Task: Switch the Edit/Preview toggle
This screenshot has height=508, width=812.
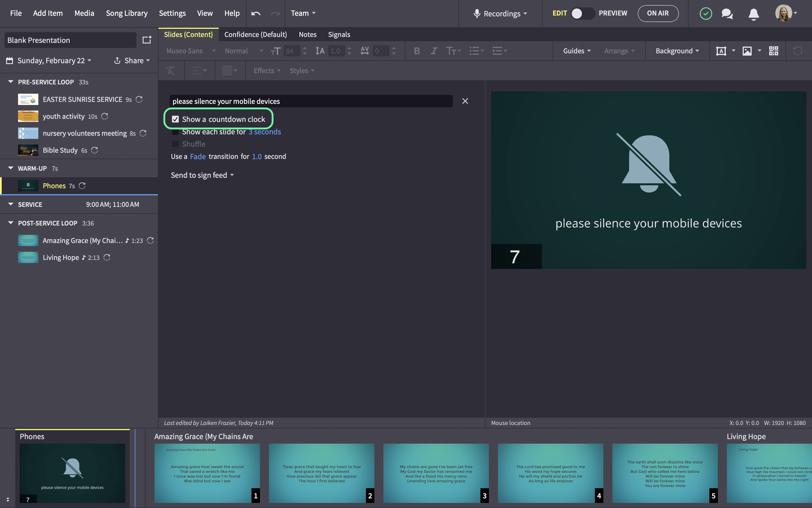Action: click(582, 14)
